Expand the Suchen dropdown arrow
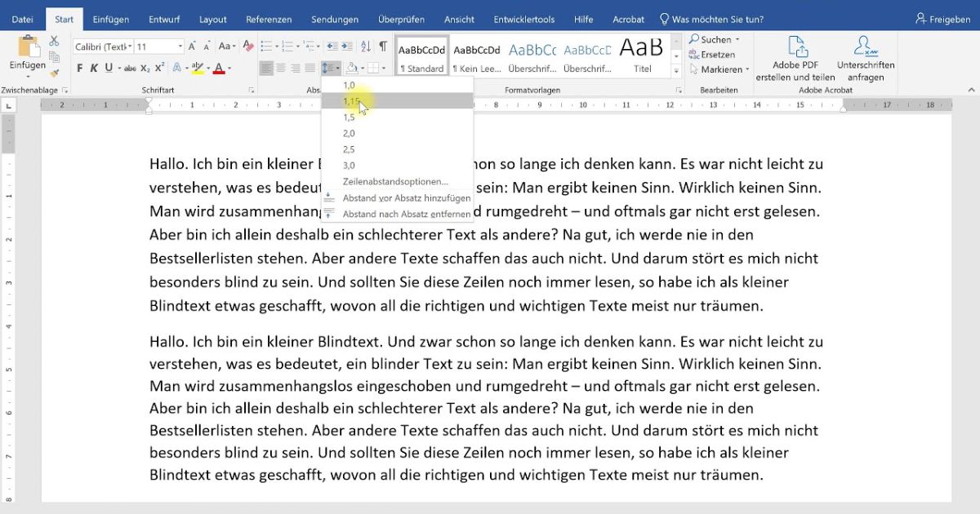This screenshot has width=980, height=514. 737,39
